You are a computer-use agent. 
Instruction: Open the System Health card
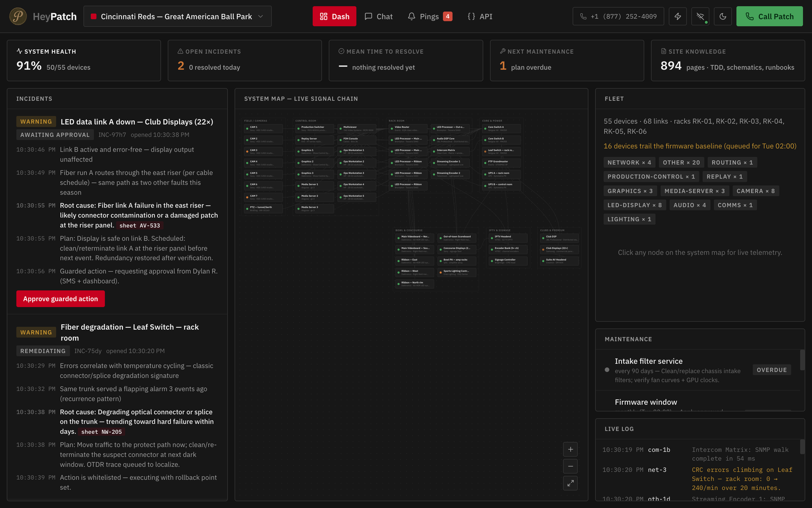(84, 61)
